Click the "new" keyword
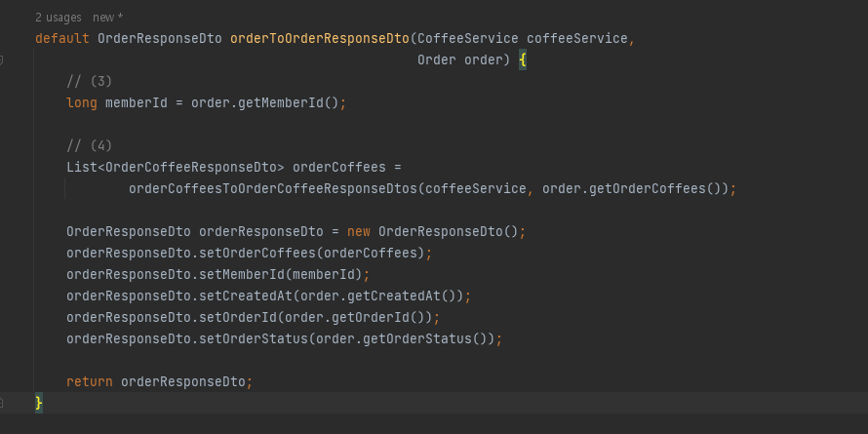868x434 pixels. click(x=359, y=231)
